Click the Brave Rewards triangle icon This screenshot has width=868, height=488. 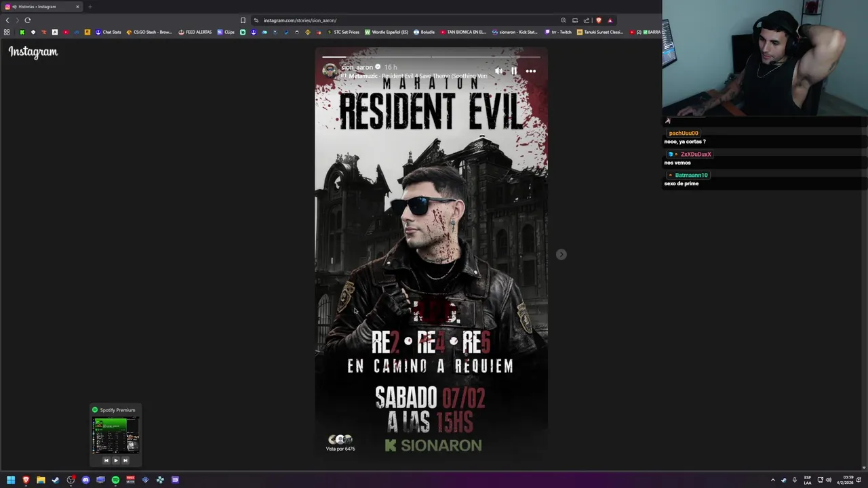point(610,20)
